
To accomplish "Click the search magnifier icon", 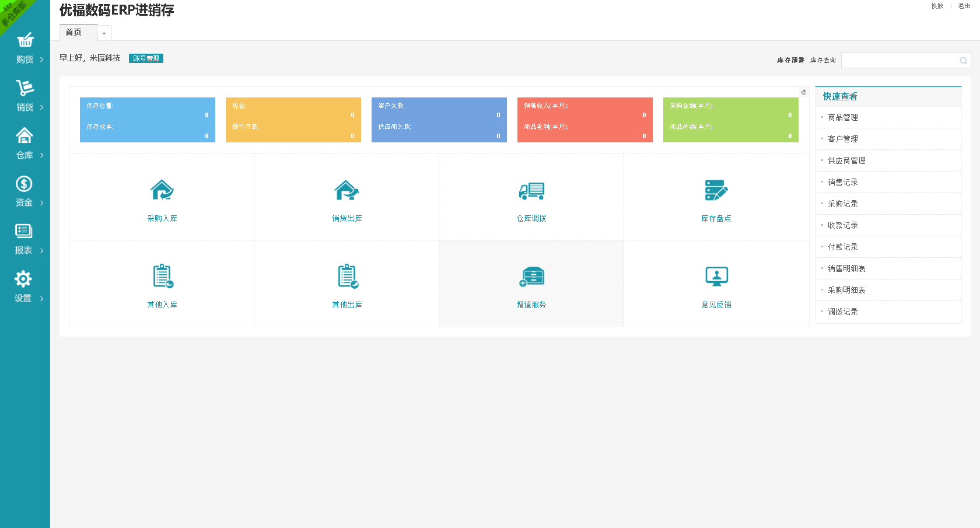I will pyautogui.click(x=964, y=61).
